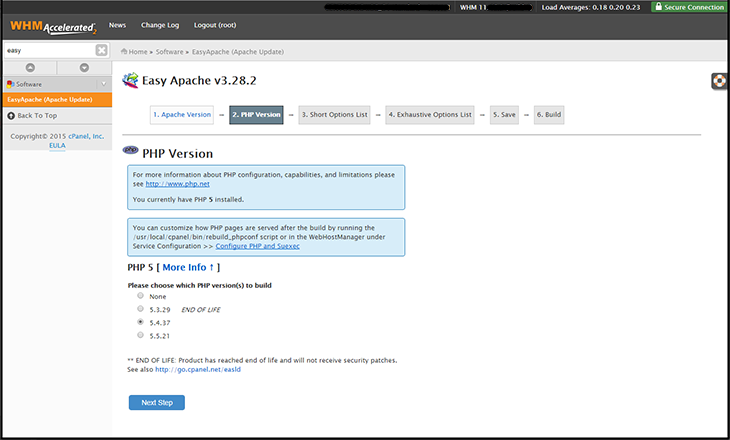
Task: Click the Load Averages text
Action: 591,7
